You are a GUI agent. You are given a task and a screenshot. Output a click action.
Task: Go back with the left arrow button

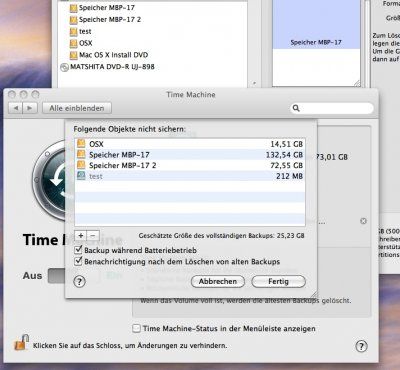coord(16,108)
